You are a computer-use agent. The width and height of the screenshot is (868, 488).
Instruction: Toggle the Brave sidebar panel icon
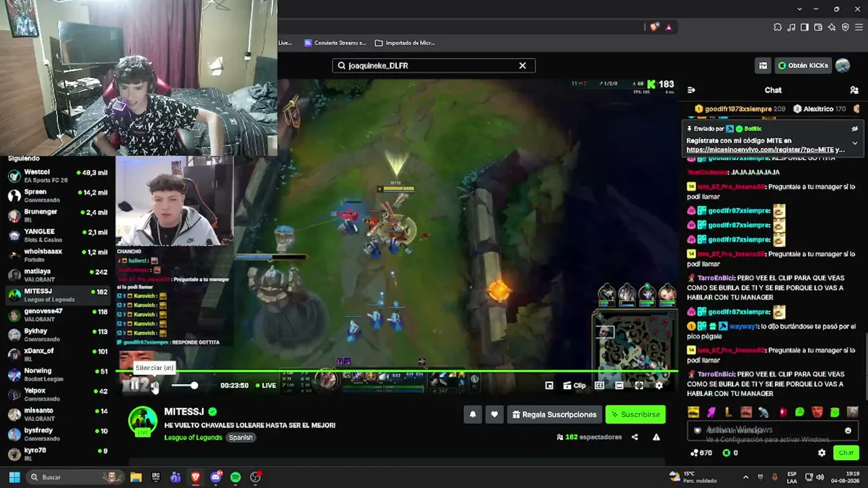(805, 27)
